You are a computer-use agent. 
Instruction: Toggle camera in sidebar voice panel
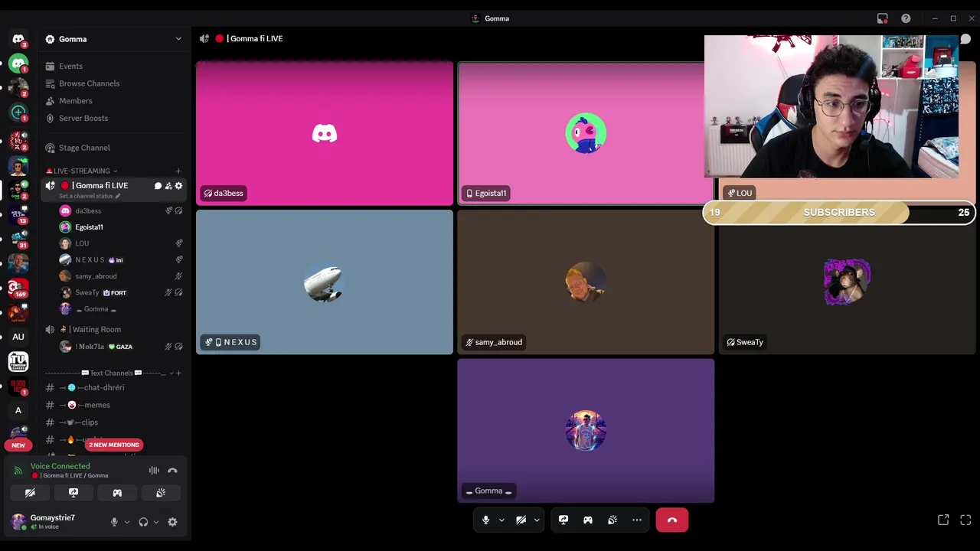pos(30,493)
